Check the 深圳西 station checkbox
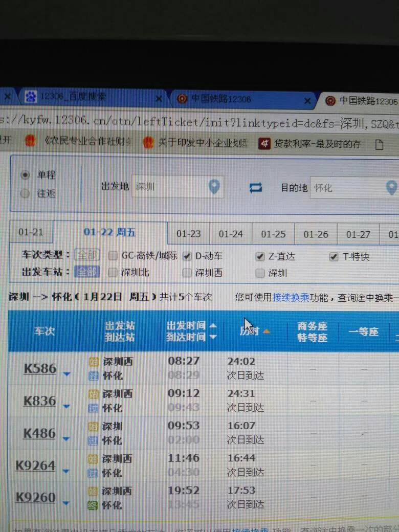 tap(187, 273)
